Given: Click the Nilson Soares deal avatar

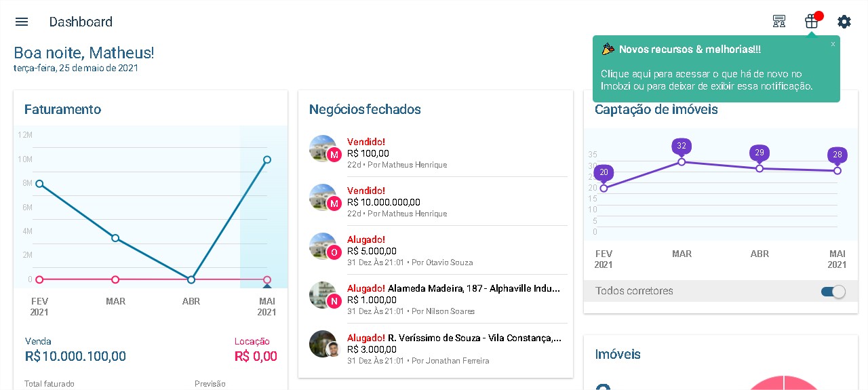Looking at the screenshot, I should point(323,295).
